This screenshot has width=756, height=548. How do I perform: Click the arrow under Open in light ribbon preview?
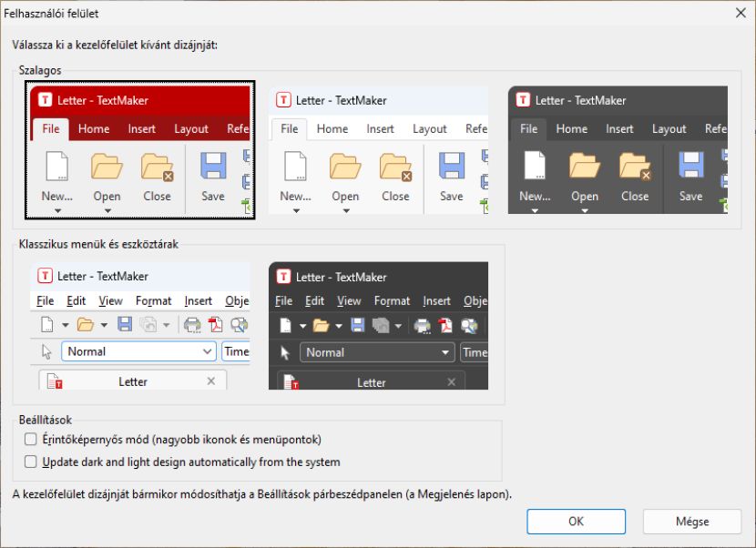click(346, 210)
